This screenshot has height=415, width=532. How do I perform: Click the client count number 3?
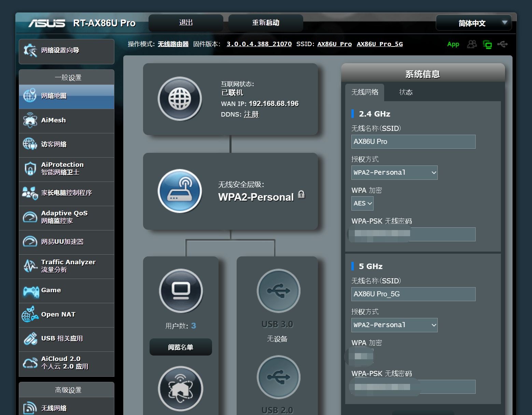tap(194, 326)
